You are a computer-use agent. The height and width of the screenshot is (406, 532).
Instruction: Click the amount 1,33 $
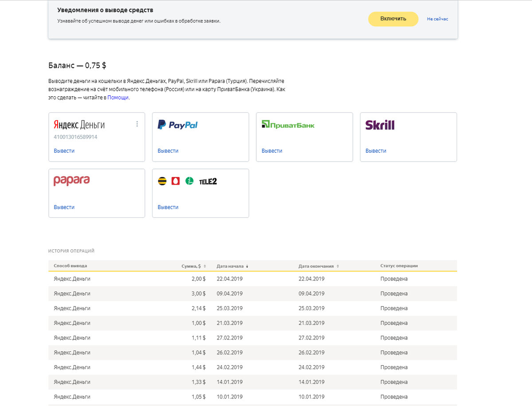[199, 382]
